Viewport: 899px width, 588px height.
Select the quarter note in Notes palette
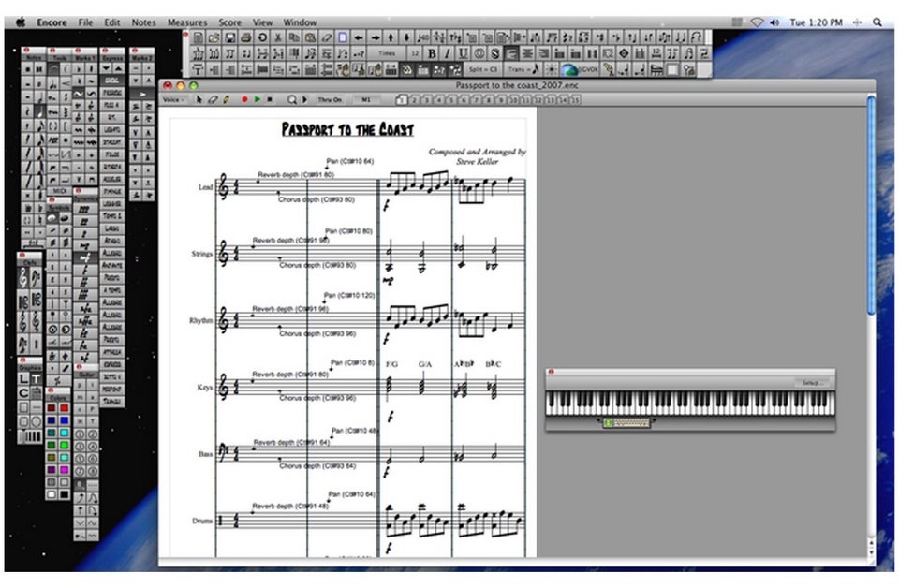coord(40,111)
